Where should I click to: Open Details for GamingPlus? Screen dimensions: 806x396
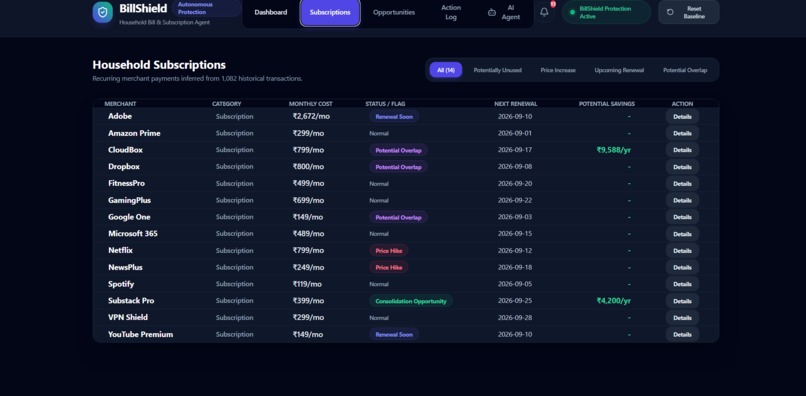(x=682, y=200)
